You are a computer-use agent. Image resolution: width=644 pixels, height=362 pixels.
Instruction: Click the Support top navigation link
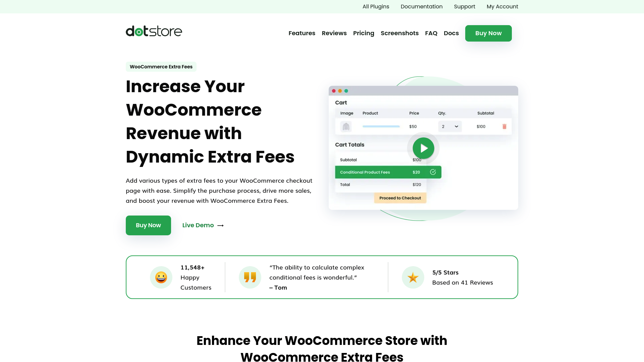pyautogui.click(x=465, y=7)
